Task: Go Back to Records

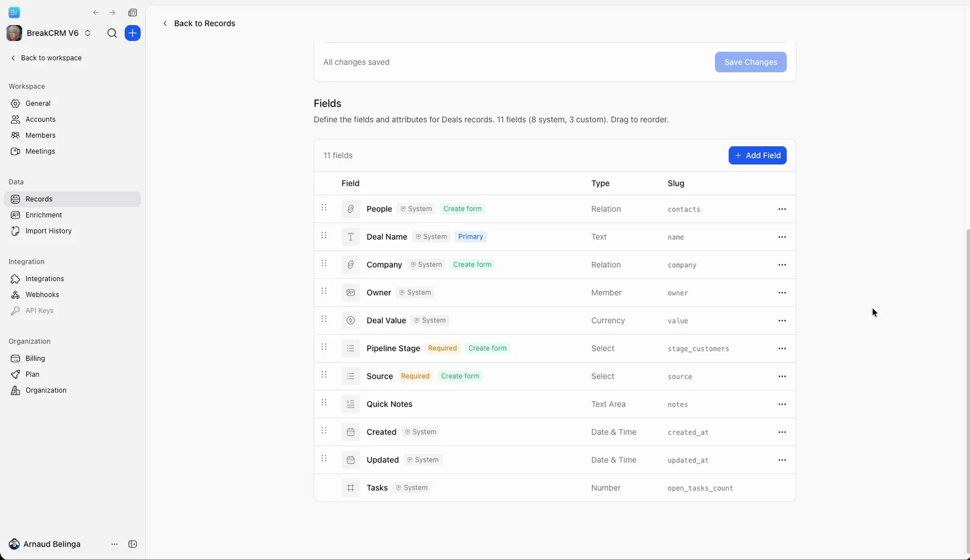Action: click(199, 24)
